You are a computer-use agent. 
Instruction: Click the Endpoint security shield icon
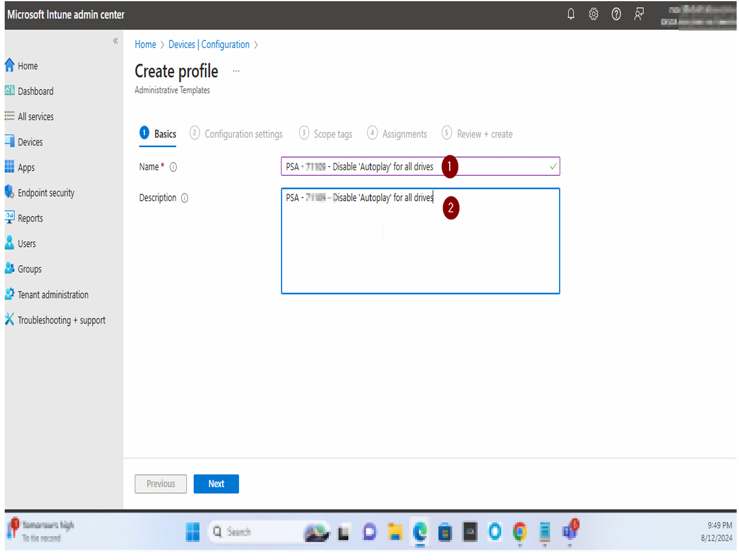pyautogui.click(x=10, y=192)
